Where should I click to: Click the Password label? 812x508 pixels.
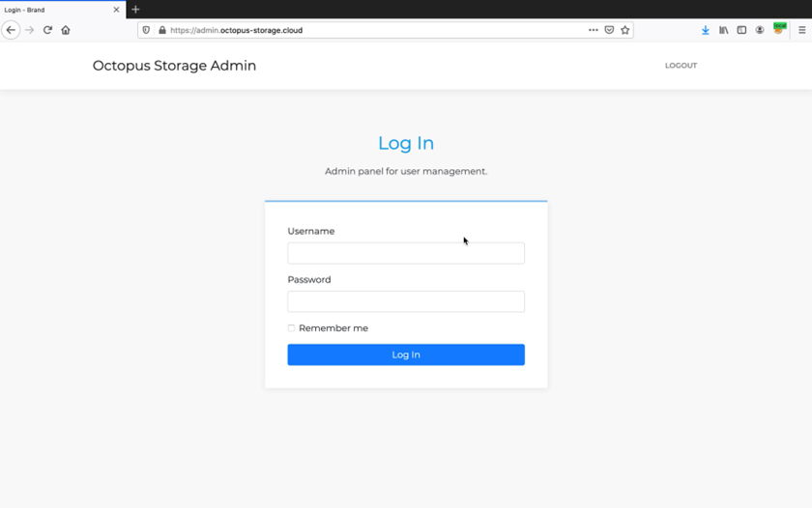(x=309, y=280)
